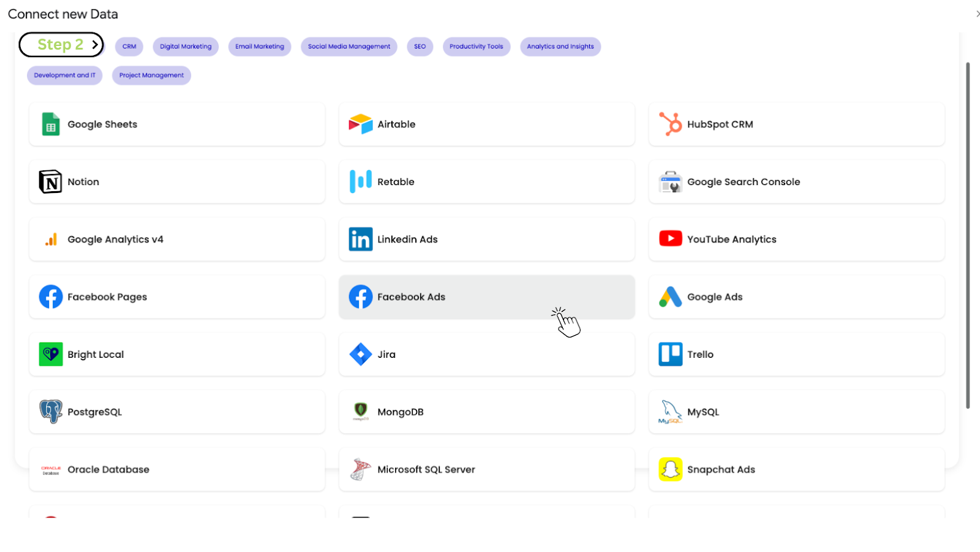Viewport: 980px width, 552px height.
Task: Select the Retable bars icon
Action: pos(361,182)
